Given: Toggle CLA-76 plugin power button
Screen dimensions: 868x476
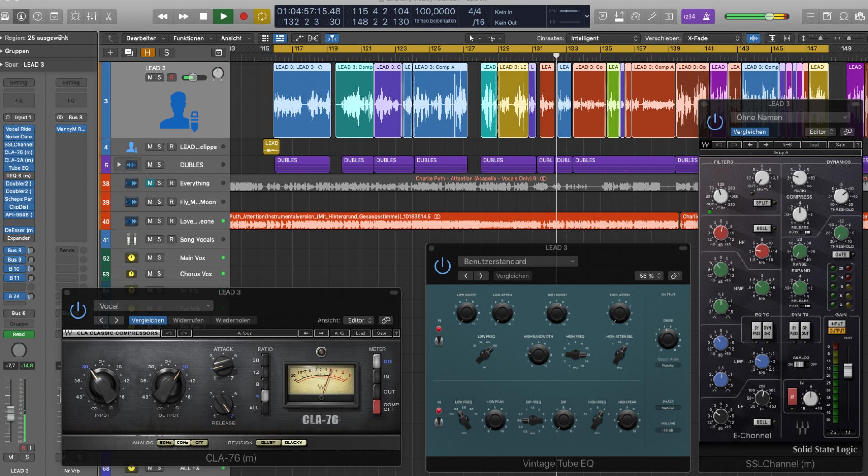Looking at the screenshot, I should 78,310.
